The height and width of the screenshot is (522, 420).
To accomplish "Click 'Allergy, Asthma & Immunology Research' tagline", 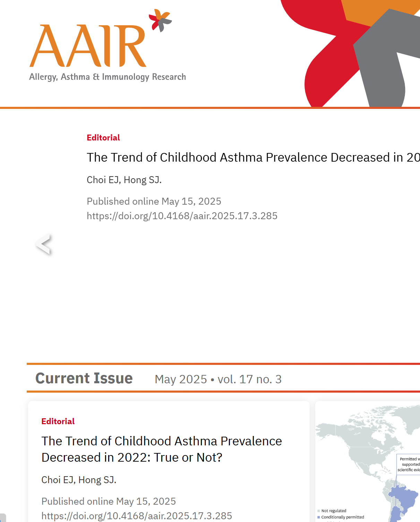I will (108, 77).
